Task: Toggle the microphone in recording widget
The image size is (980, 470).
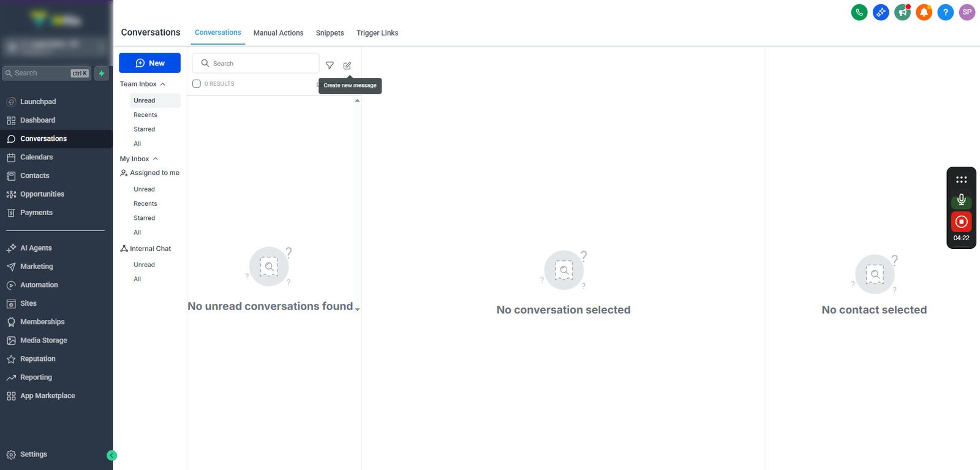Action: [x=962, y=200]
